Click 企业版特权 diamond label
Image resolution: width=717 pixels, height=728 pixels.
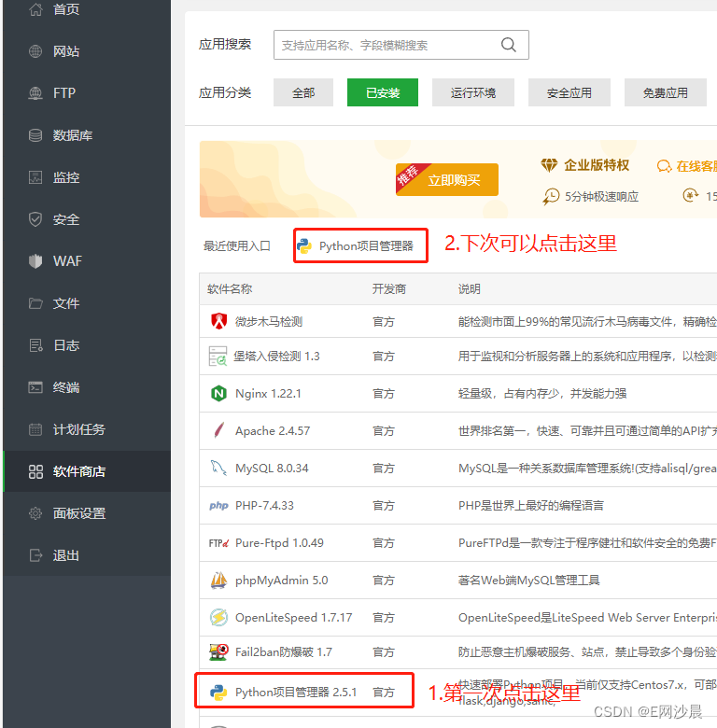pos(585,165)
